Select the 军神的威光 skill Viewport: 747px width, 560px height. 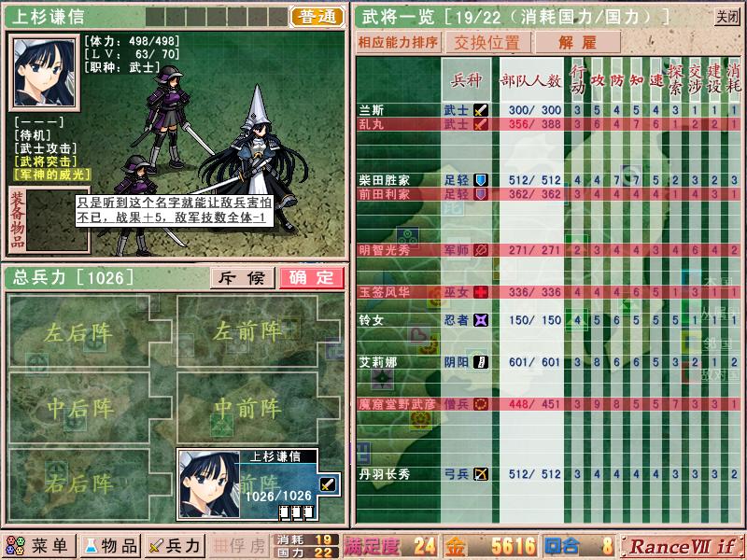52,175
